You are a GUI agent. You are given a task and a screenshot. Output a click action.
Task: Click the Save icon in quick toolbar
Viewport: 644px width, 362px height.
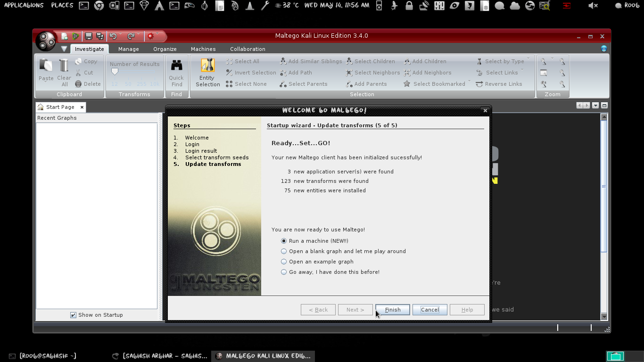click(x=88, y=36)
